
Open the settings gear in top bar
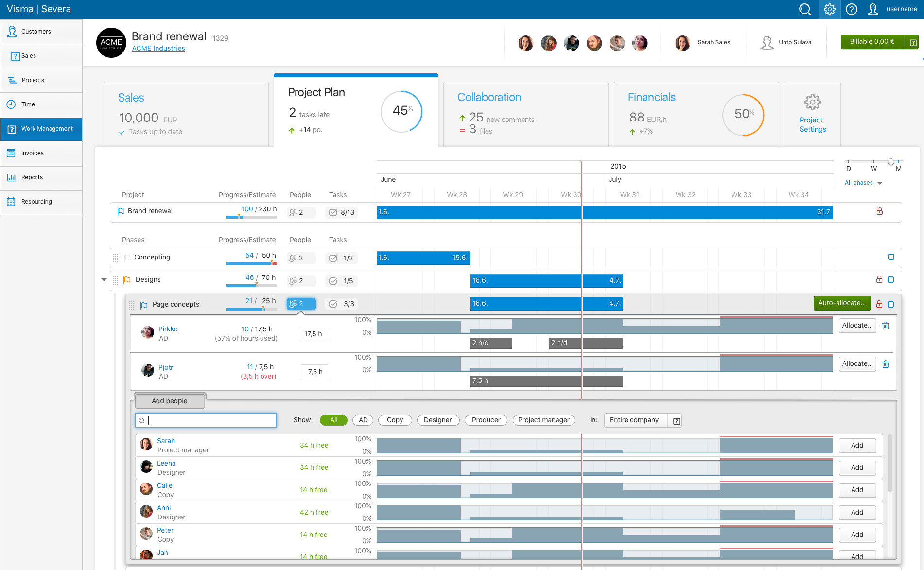pos(830,9)
